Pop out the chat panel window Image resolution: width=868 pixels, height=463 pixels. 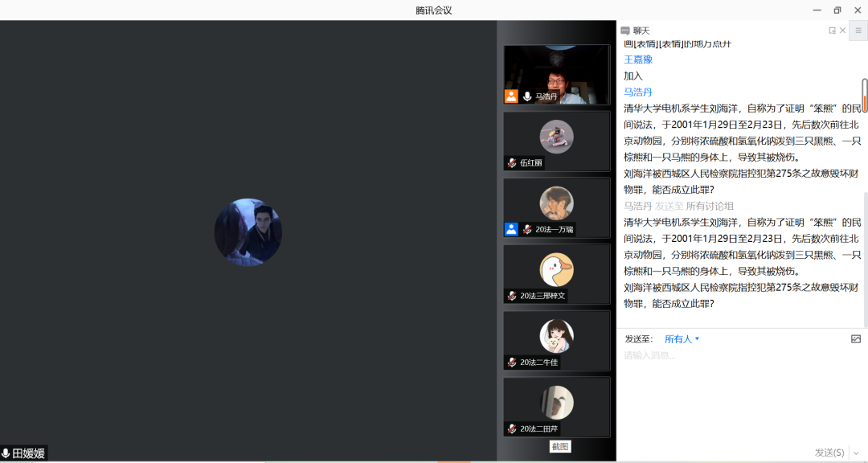(x=833, y=31)
